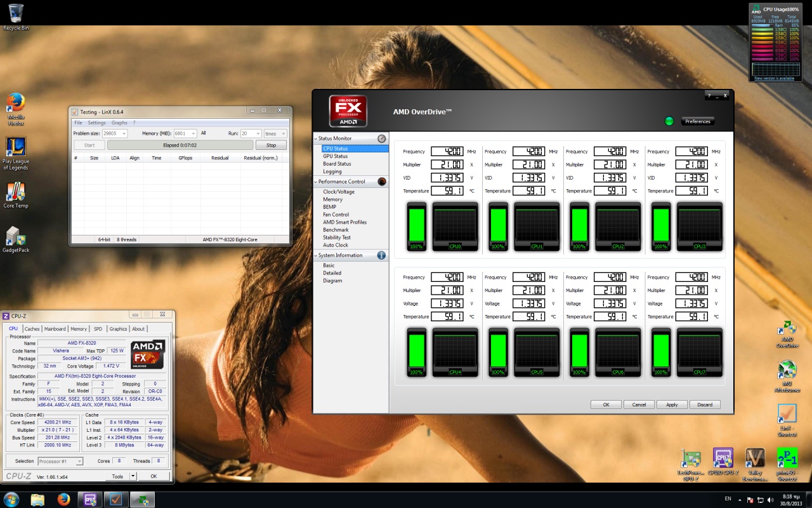
Task: Switch to the Mainboard tab in CPU-Z
Action: (x=55, y=329)
